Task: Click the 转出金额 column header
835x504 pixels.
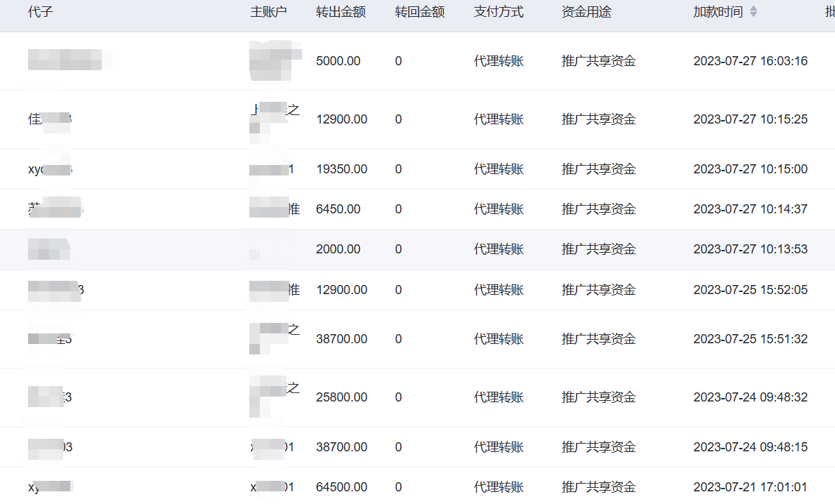Action: point(341,12)
